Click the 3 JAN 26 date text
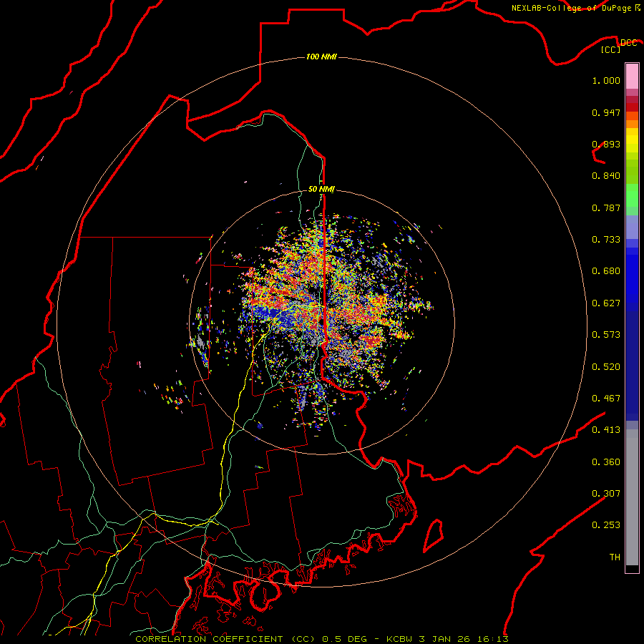644x644 pixels. pos(447,639)
